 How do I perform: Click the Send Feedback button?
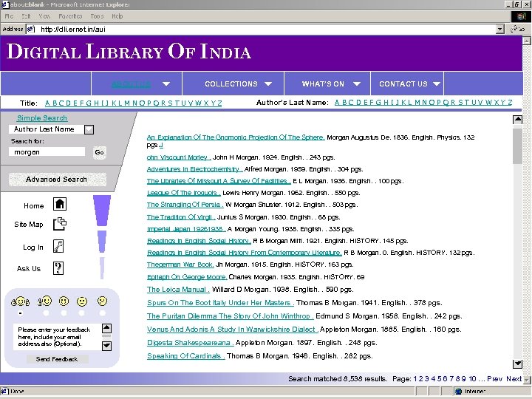click(x=58, y=359)
